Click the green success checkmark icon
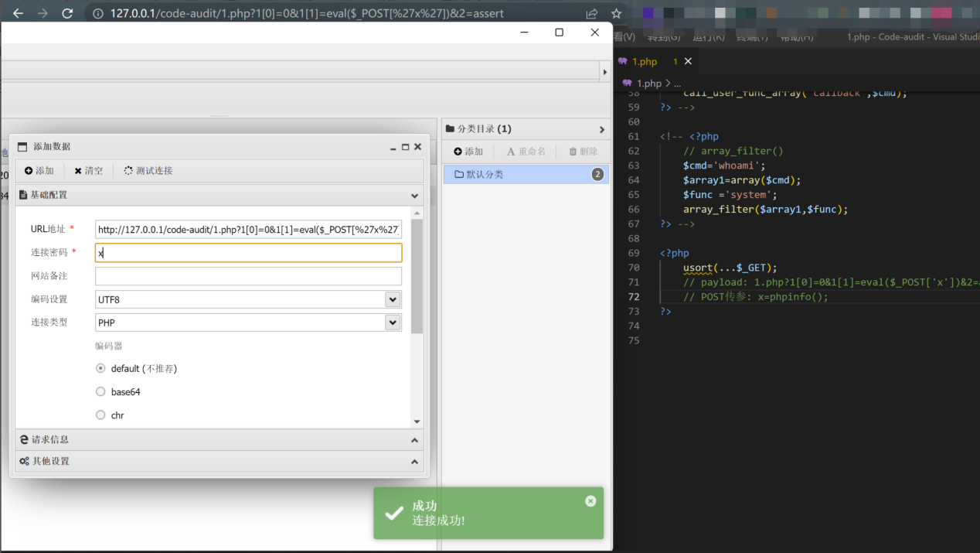980x553 pixels. coord(394,513)
